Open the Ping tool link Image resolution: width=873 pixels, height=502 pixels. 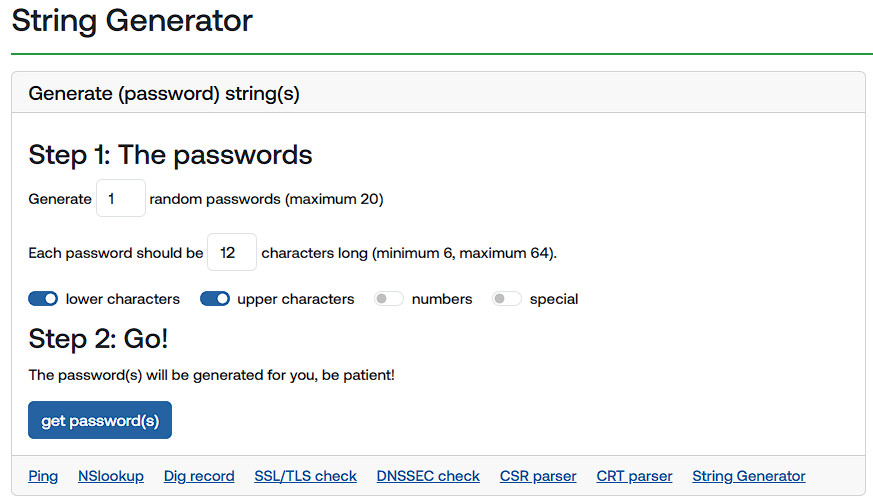tap(43, 476)
